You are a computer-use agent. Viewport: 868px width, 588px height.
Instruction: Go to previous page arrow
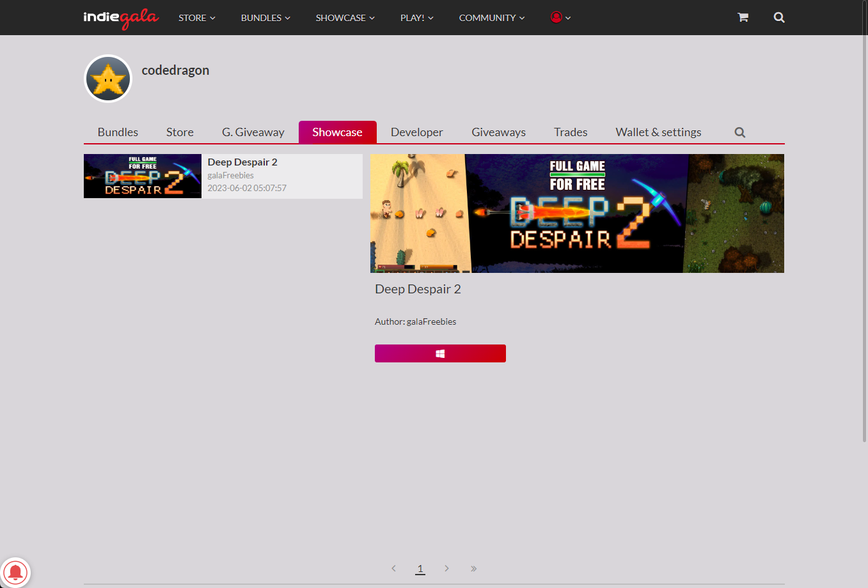(x=393, y=568)
